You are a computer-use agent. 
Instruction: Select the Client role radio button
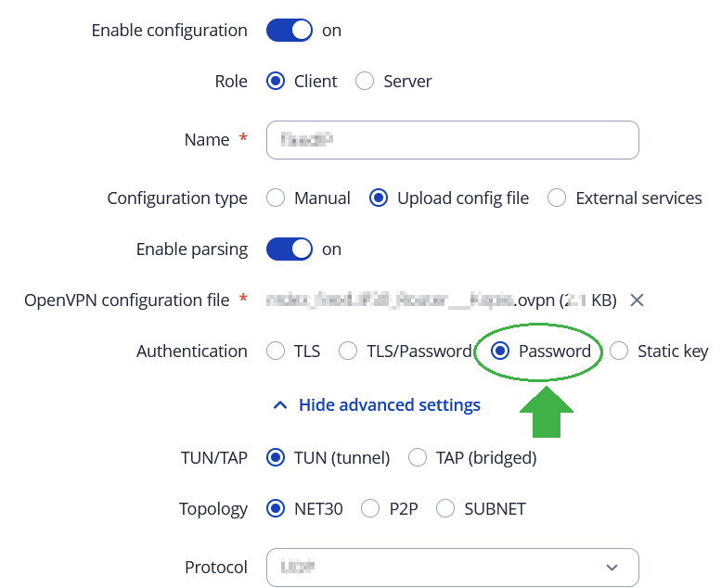point(275,82)
